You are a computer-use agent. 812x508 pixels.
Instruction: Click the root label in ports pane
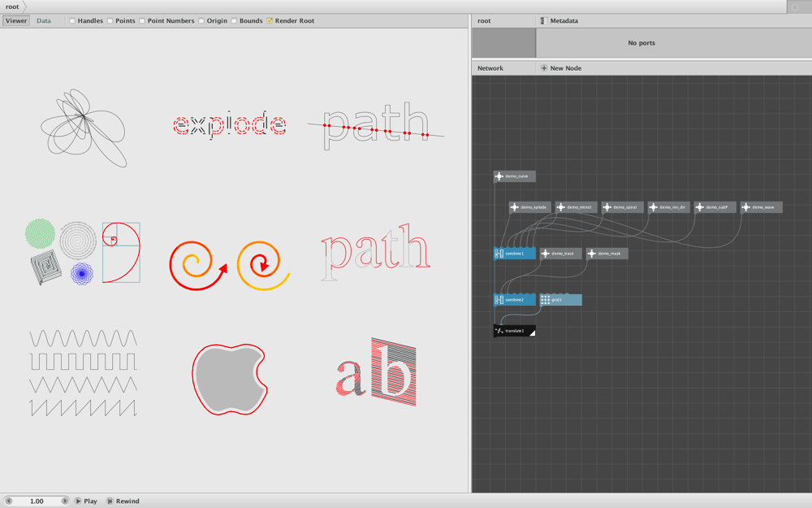pos(484,21)
